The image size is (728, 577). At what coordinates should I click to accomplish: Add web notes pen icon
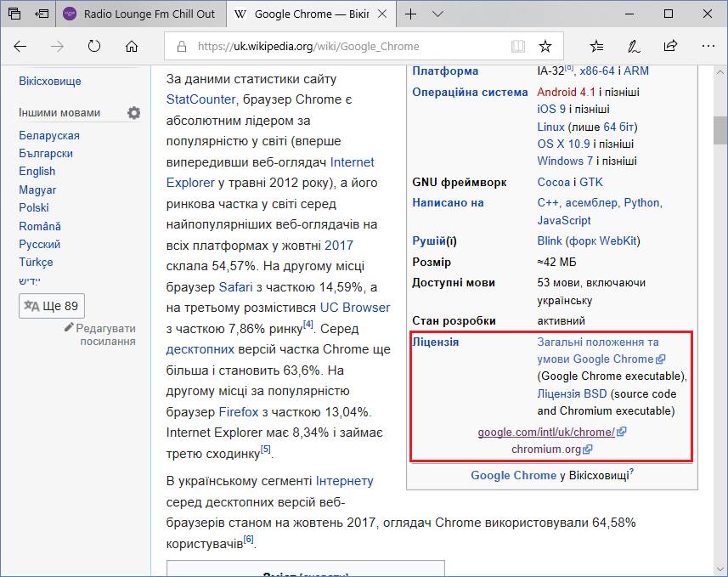(x=634, y=46)
